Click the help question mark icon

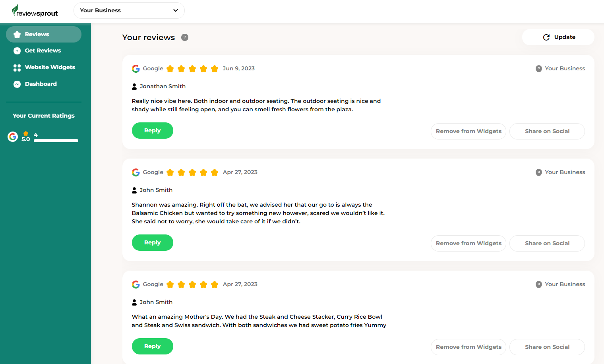(185, 37)
